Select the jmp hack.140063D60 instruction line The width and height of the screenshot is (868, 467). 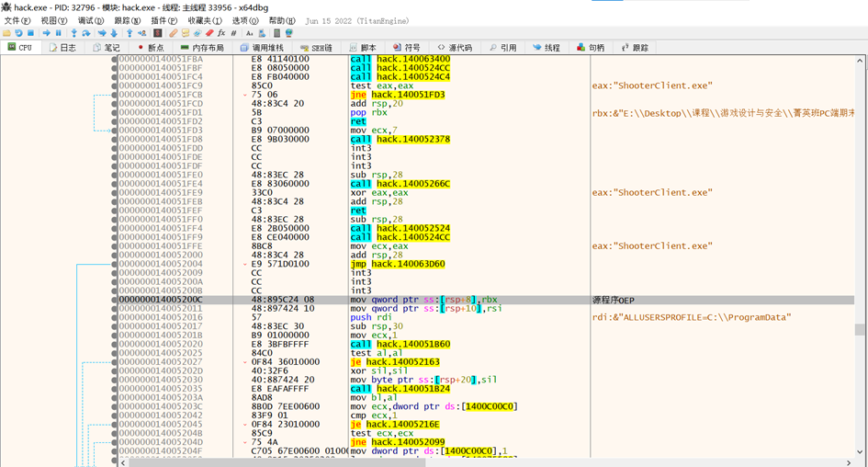click(397, 264)
